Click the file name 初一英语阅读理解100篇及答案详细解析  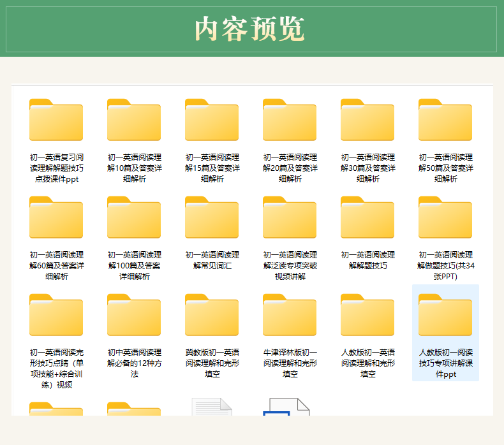[135, 266]
